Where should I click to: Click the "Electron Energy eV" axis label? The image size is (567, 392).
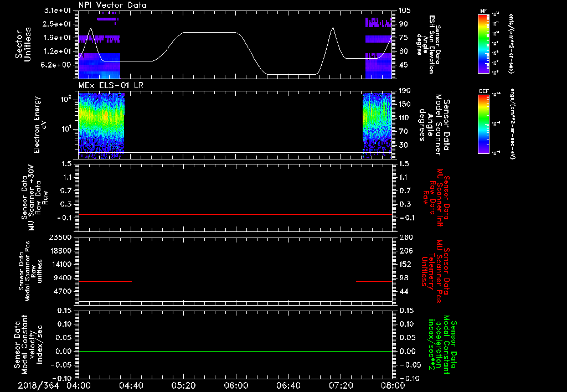[x=40, y=125]
